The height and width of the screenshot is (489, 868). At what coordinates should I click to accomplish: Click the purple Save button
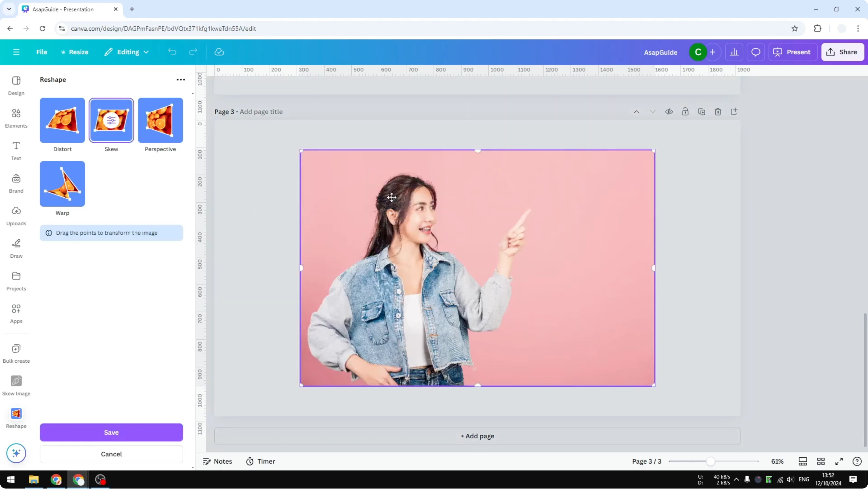pos(111,432)
